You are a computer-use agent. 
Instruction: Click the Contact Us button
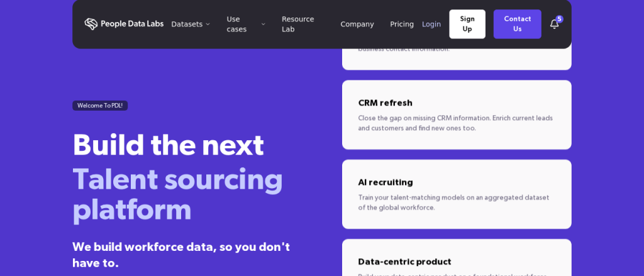pos(518,25)
